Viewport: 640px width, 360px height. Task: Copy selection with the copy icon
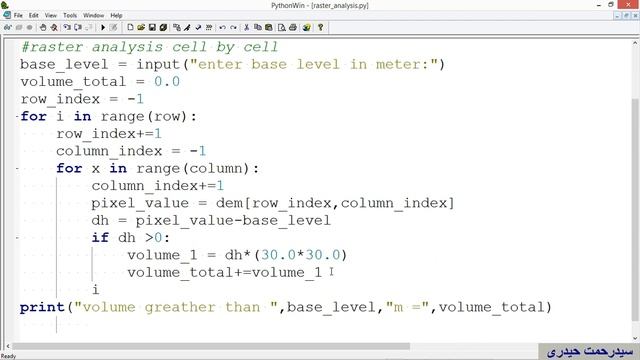point(258,27)
